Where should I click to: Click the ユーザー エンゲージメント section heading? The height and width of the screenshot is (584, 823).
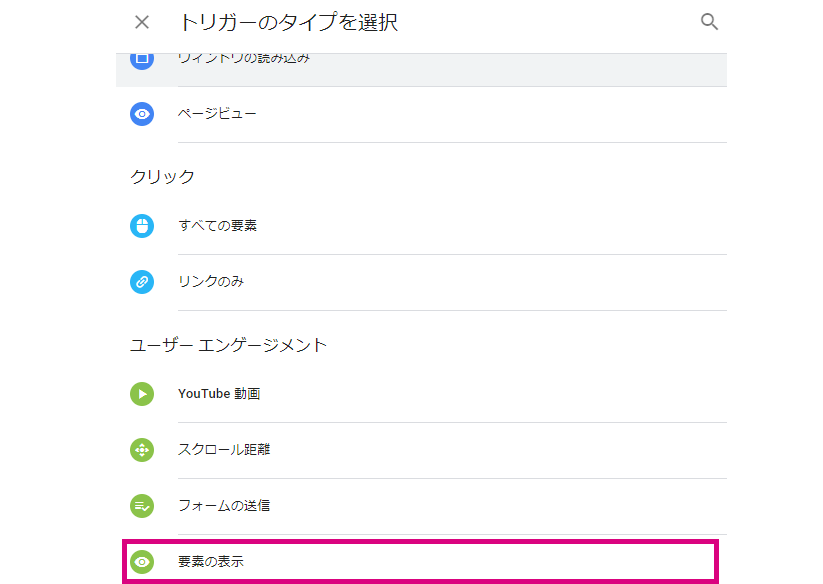coord(228,345)
